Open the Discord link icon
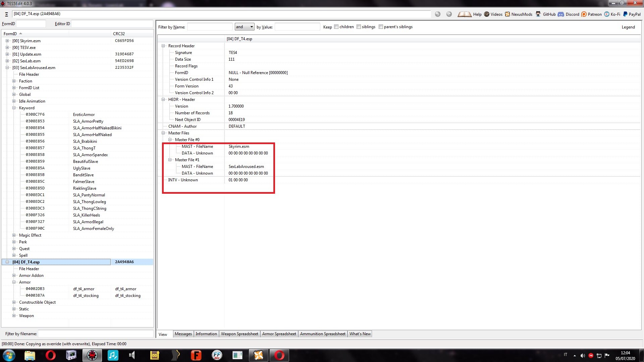This screenshot has height=362, width=644. pyautogui.click(x=561, y=14)
